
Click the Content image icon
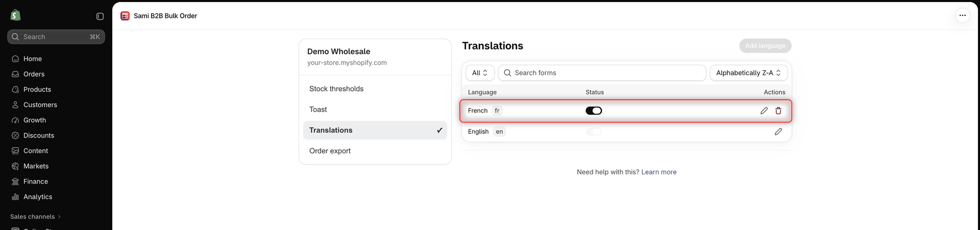[15, 151]
